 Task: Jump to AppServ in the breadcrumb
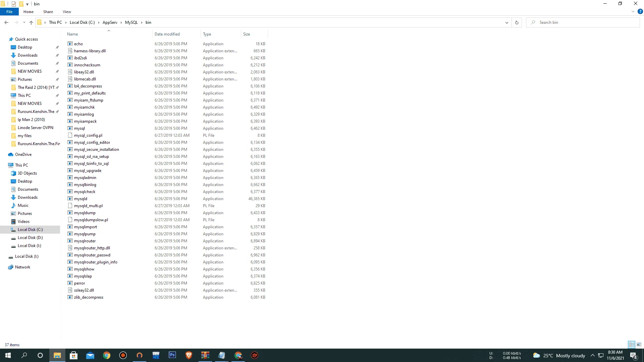click(110, 22)
